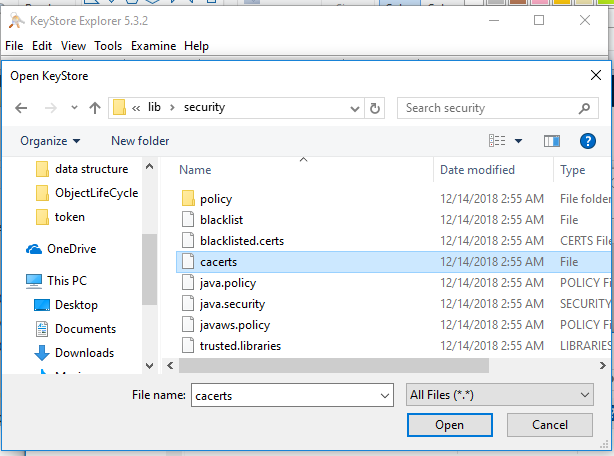Open the Edit menu
The image size is (614, 456).
[x=42, y=46]
